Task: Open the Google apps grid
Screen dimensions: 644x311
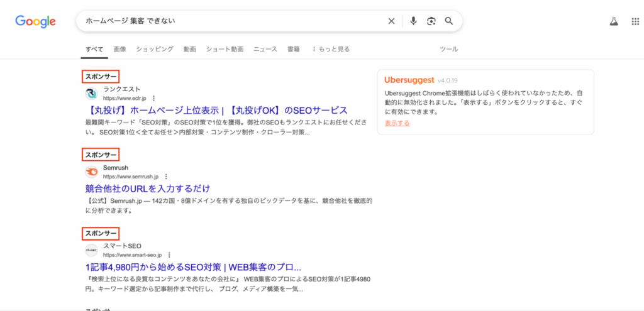Action: [635, 22]
